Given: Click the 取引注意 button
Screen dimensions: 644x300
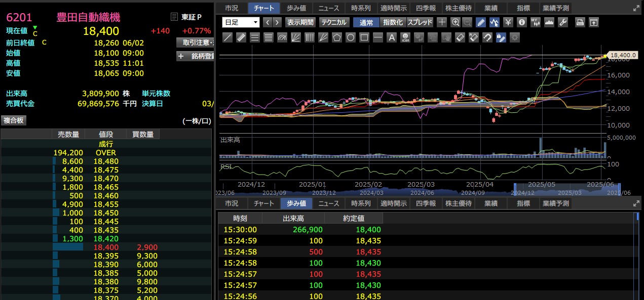Looking at the screenshot, I should click(x=195, y=42).
